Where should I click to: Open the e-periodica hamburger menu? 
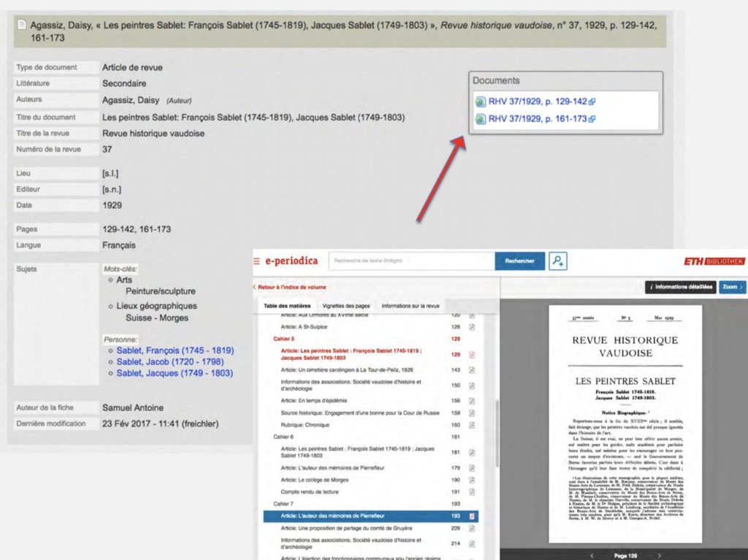[256, 261]
